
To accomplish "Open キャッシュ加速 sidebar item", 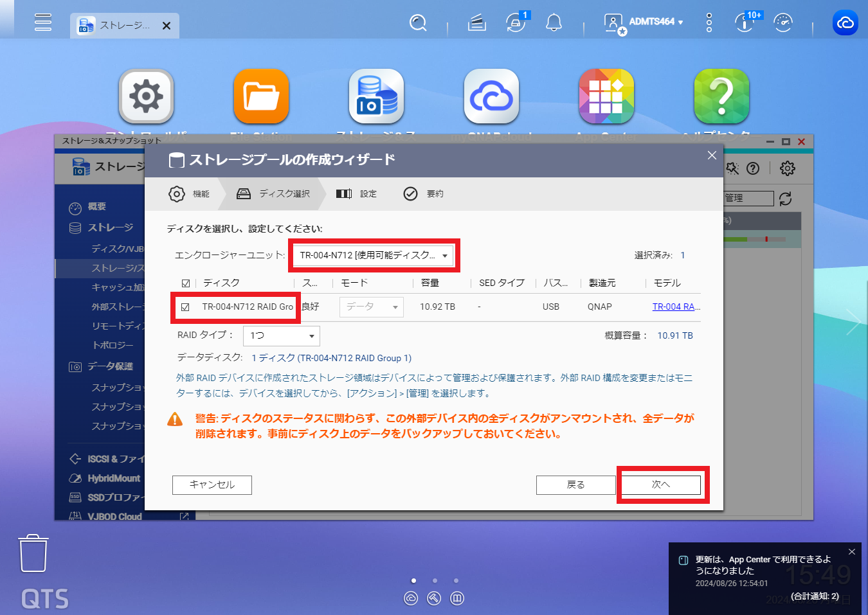I will pos(118,287).
